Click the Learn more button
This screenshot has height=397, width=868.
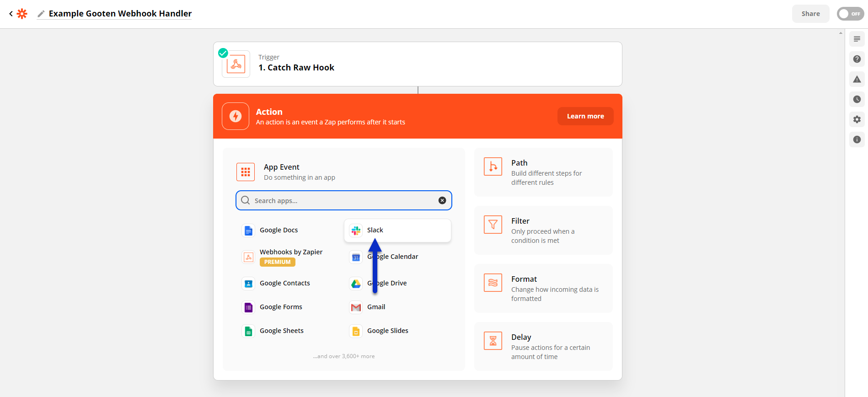585,116
